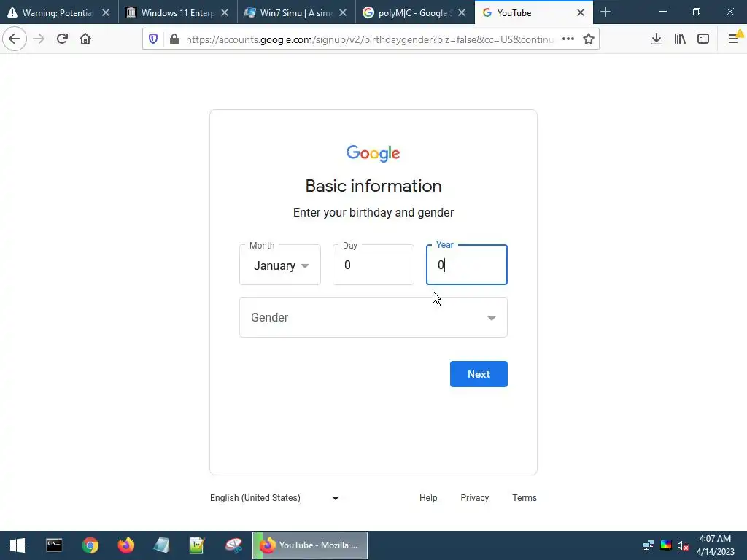Screen dimensions: 747x560
Task: Open the Terms link
Action: pos(525,498)
